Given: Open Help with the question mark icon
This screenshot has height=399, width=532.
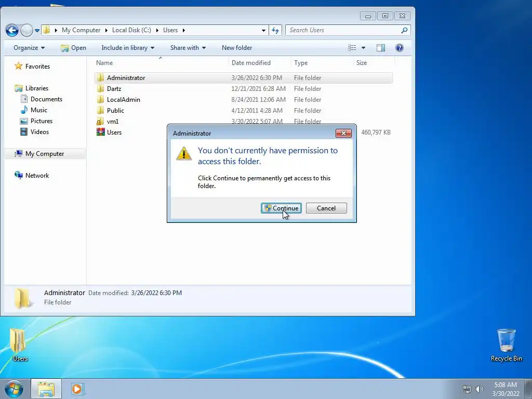Looking at the screenshot, I should point(400,48).
